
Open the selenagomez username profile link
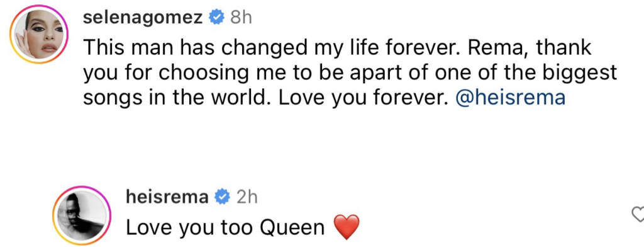[x=143, y=18]
